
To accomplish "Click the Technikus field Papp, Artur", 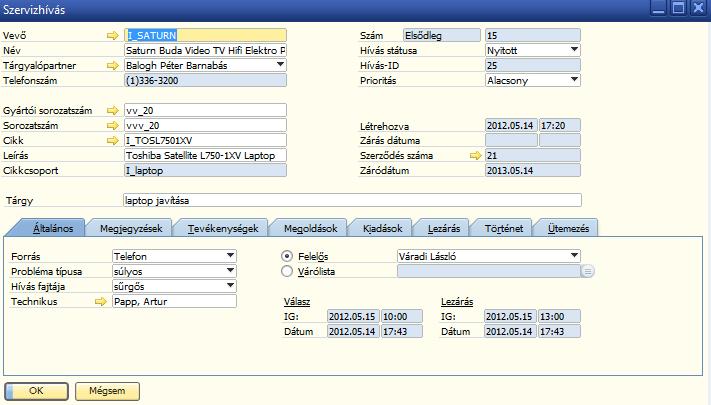I will click(x=174, y=302).
